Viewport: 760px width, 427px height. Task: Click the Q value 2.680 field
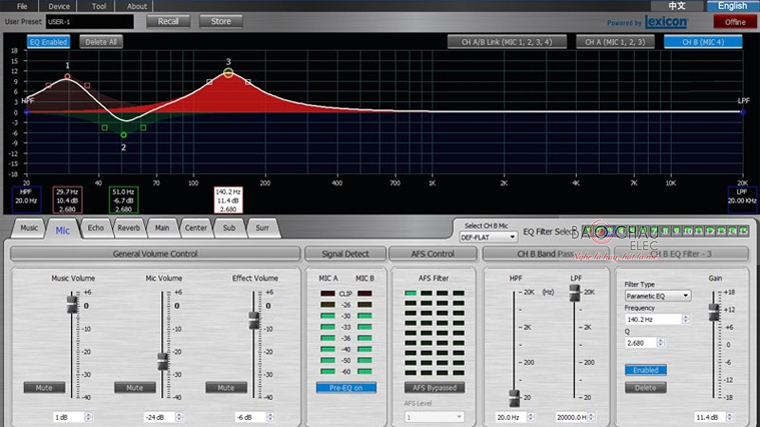pyautogui.click(x=641, y=343)
